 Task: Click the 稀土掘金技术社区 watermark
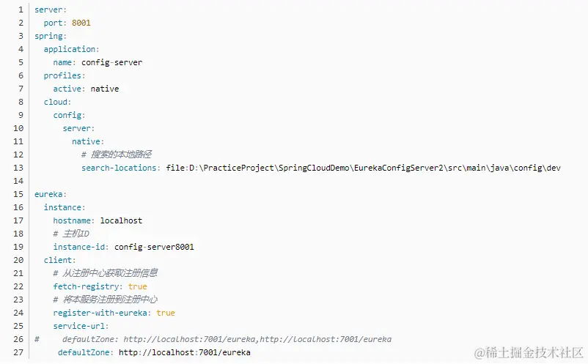(x=528, y=353)
